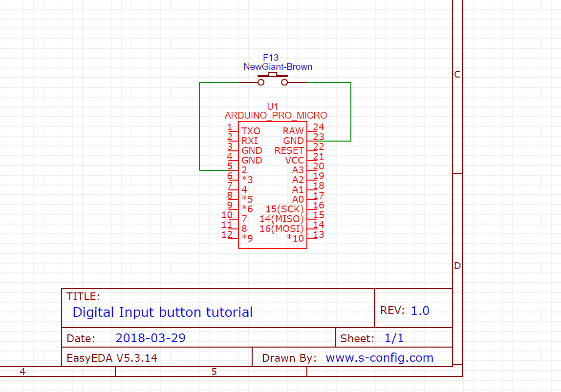The image size is (561, 392).
Task: Select pin number 22
Action: click(319, 146)
